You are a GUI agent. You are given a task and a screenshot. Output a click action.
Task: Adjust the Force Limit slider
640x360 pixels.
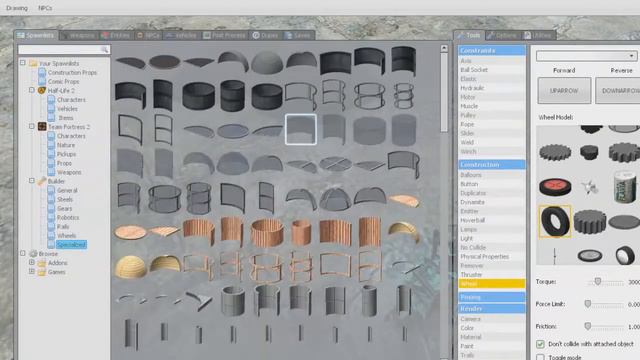pyautogui.click(x=588, y=304)
